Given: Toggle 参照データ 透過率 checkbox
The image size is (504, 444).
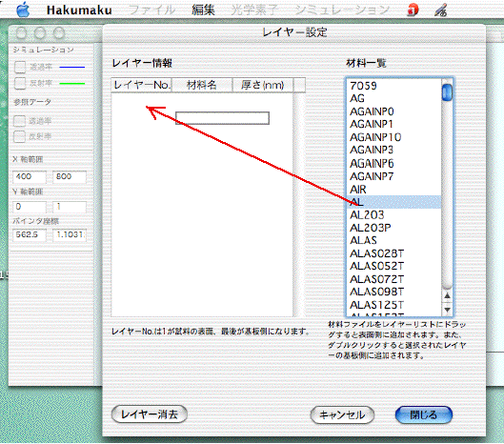Looking at the screenshot, I should click(x=19, y=121).
